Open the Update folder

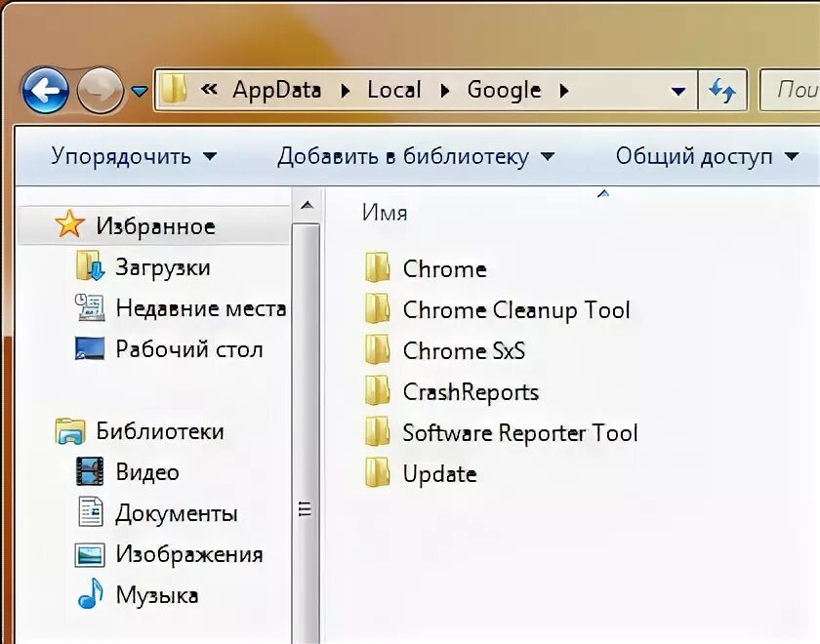pyautogui.click(x=438, y=473)
